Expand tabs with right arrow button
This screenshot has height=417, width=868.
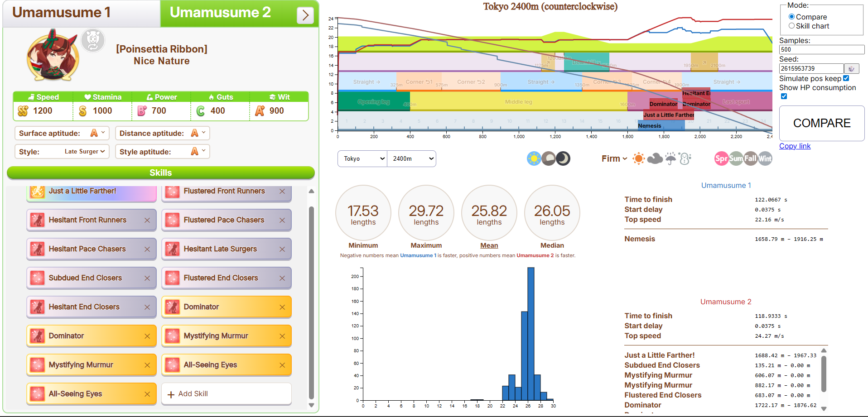pos(305,15)
